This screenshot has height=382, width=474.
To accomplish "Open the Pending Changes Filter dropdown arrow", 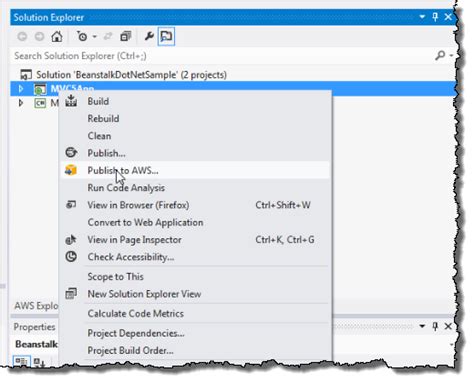I will tap(95, 37).
